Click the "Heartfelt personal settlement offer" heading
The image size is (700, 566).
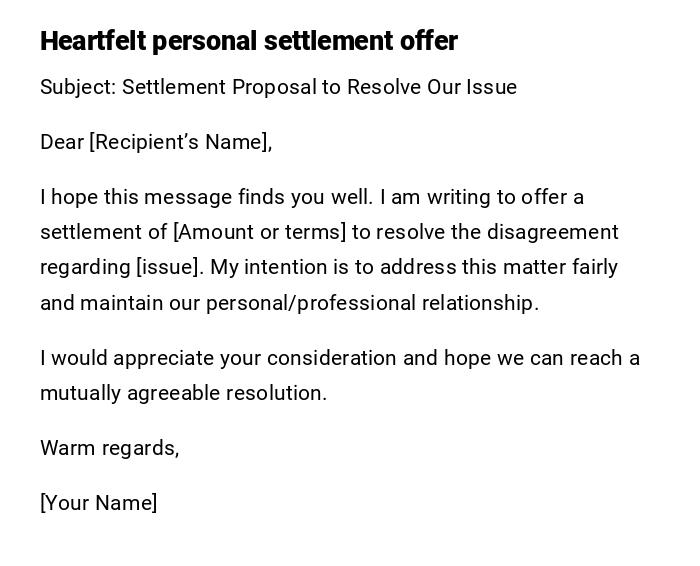248,41
